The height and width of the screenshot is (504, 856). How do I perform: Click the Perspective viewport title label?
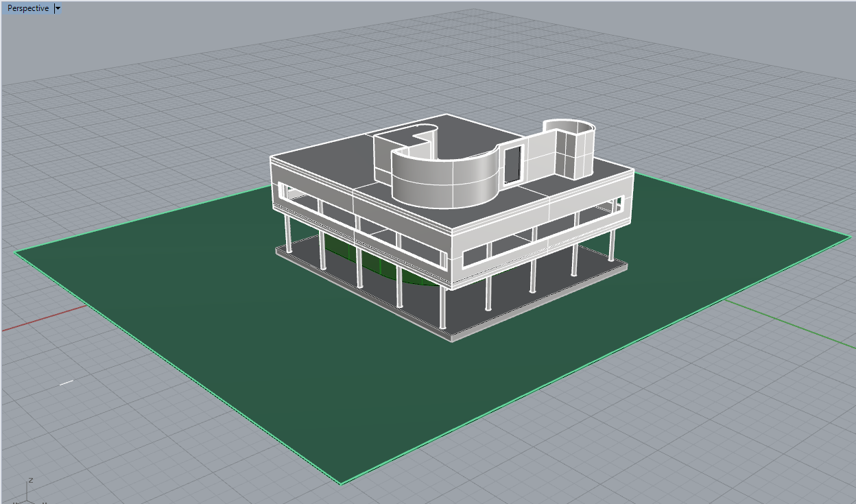pyautogui.click(x=28, y=8)
